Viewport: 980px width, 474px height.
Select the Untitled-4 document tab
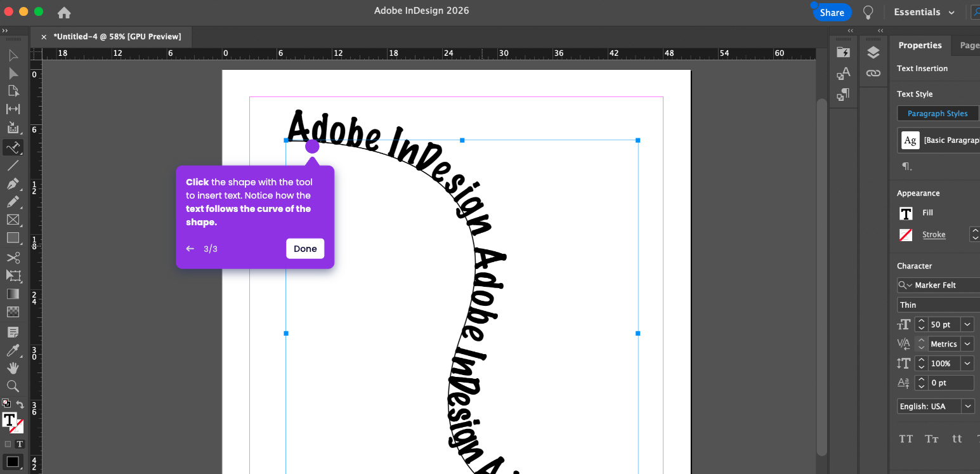[117, 37]
